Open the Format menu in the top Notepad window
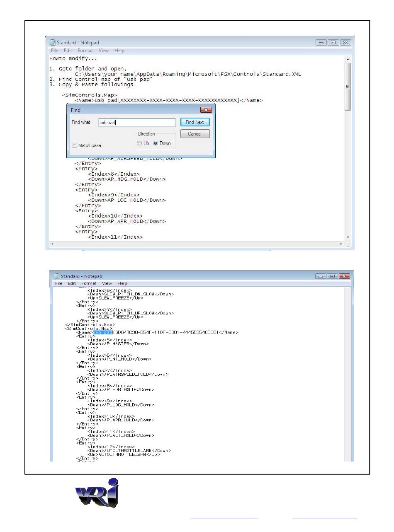 click(x=85, y=51)
